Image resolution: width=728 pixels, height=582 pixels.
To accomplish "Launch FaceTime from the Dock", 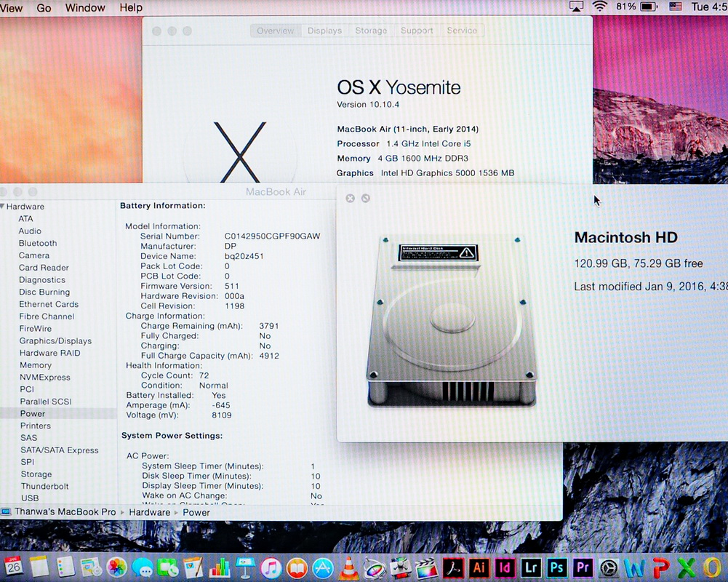I will (x=167, y=567).
